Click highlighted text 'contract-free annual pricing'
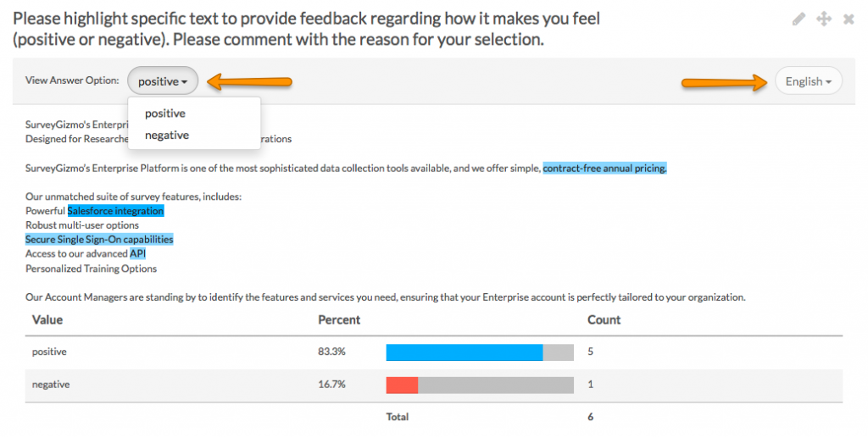 coord(604,169)
